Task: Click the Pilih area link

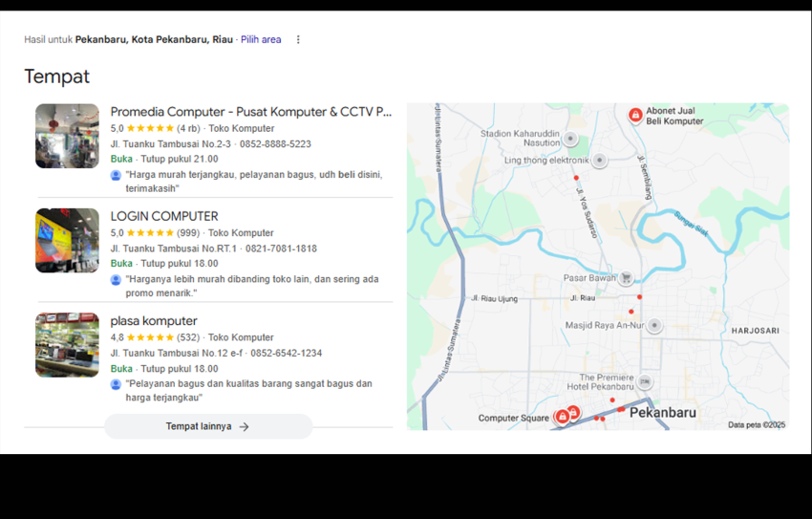Action: point(261,40)
